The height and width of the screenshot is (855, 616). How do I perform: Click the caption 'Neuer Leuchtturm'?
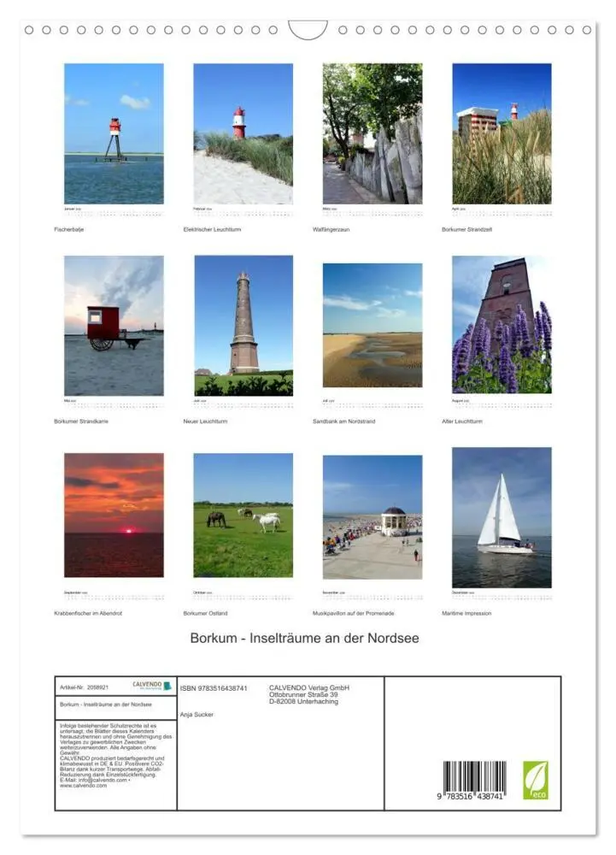coord(205,422)
